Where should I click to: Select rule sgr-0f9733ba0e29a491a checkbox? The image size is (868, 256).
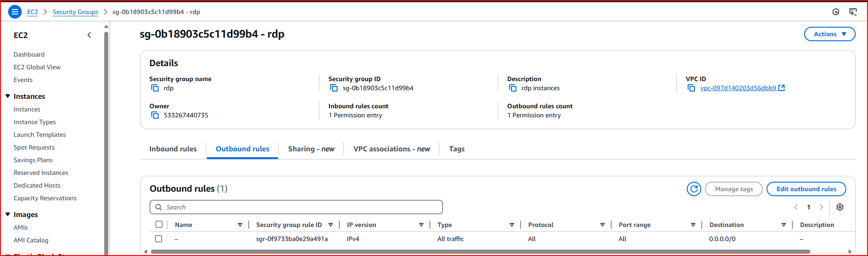click(x=159, y=239)
